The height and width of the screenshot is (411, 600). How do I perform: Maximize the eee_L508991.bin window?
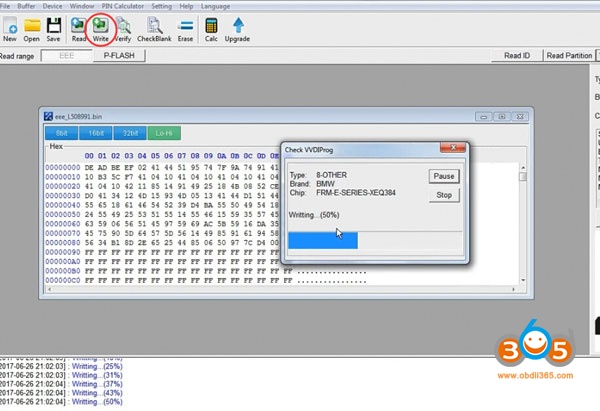click(502, 117)
